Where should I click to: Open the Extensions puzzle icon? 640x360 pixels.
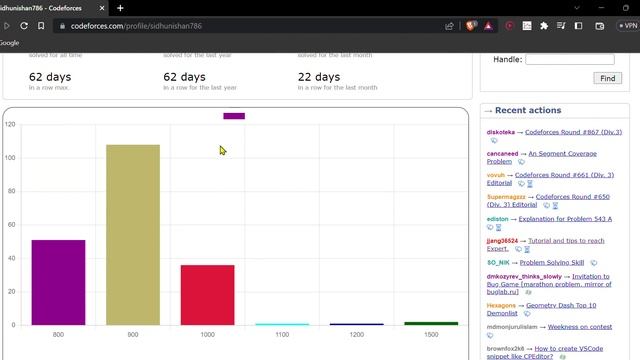(x=544, y=26)
